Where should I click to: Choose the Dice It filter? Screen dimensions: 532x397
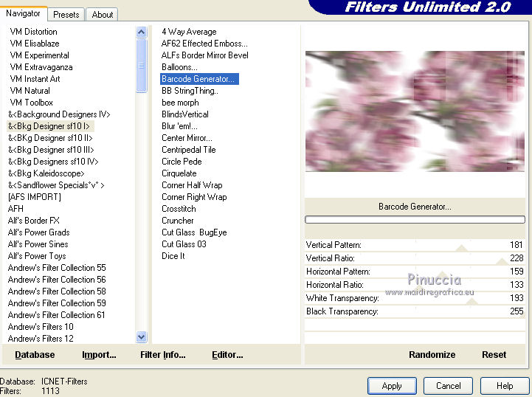[173, 256]
